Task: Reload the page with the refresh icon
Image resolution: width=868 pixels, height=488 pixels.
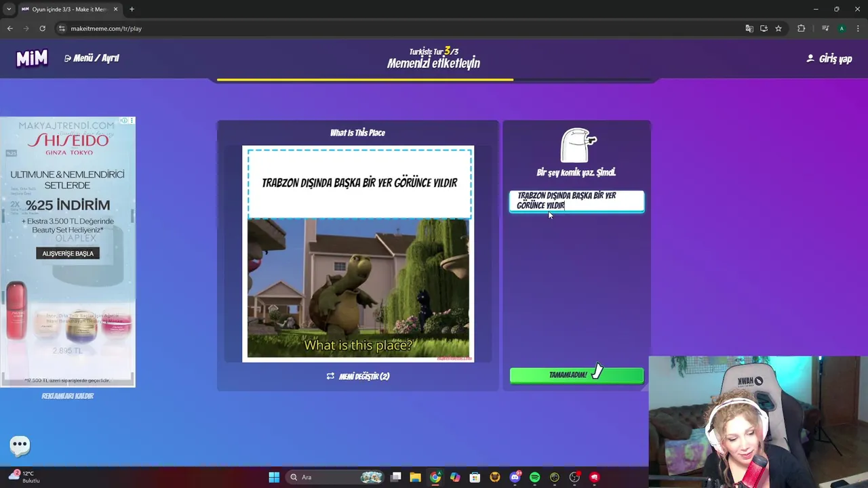Action: tap(42, 28)
